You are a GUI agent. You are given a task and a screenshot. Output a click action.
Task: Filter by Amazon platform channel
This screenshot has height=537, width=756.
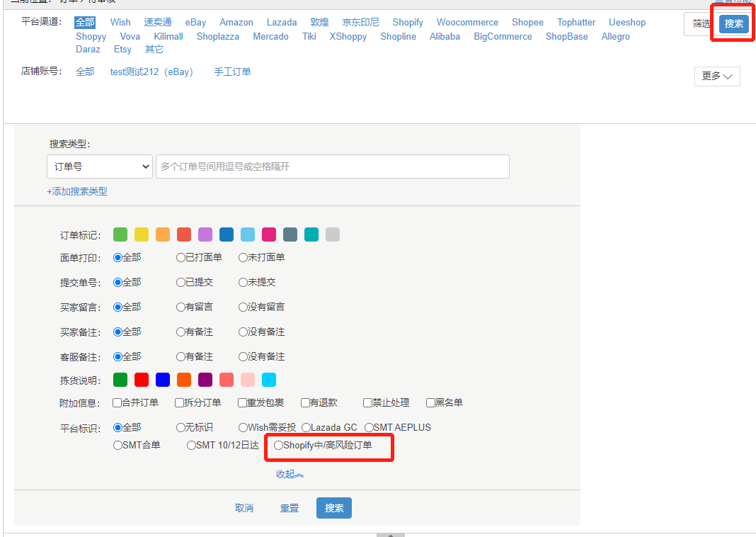236,22
